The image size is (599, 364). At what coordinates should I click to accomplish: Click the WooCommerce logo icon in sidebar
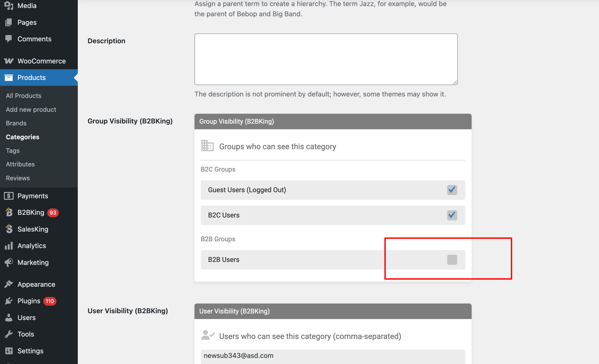click(x=9, y=61)
